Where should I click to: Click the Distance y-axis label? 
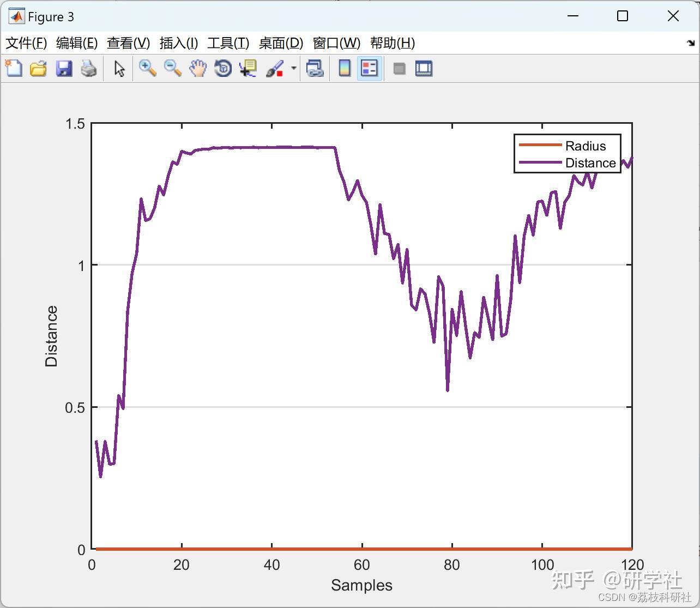(x=51, y=336)
